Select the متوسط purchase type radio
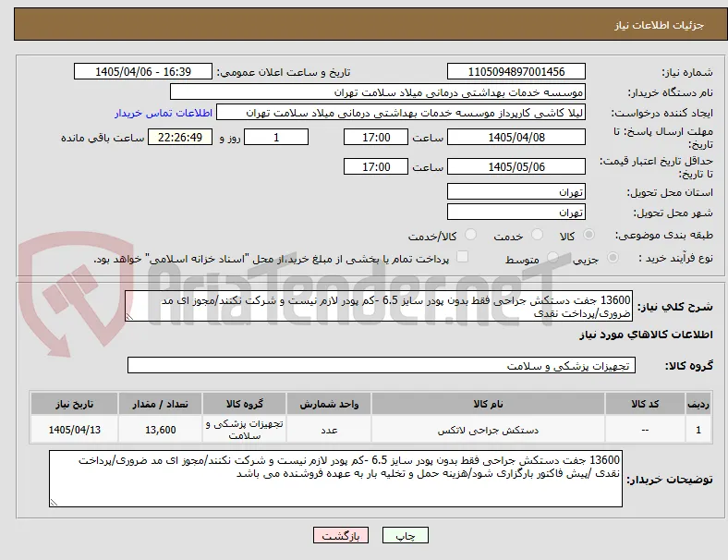The image size is (728, 560). [x=552, y=257]
